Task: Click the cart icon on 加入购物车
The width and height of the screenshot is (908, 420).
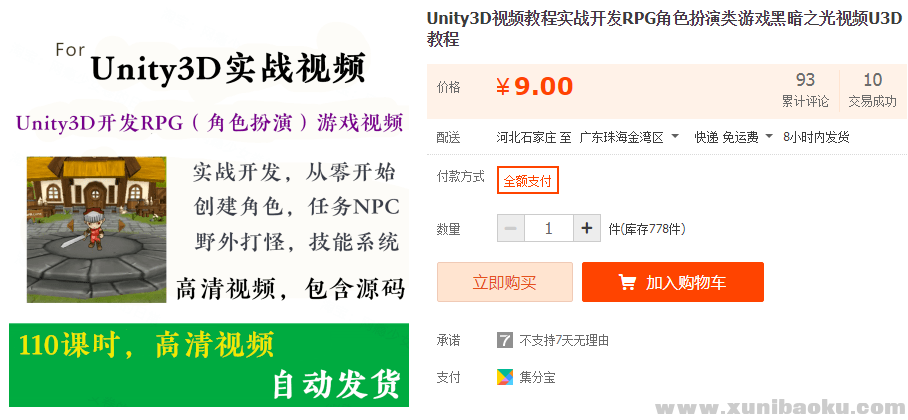Action: point(628,283)
